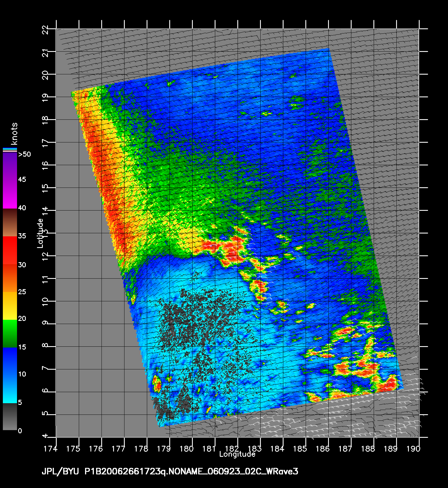
Task: Click the green 15-20 knots color bar segment
Action: tap(10, 334)
